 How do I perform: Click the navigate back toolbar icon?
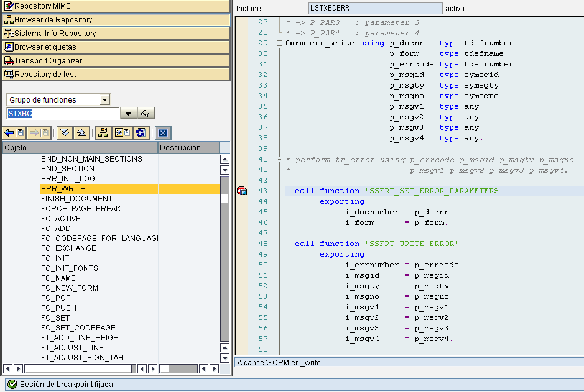pos(9,132)
